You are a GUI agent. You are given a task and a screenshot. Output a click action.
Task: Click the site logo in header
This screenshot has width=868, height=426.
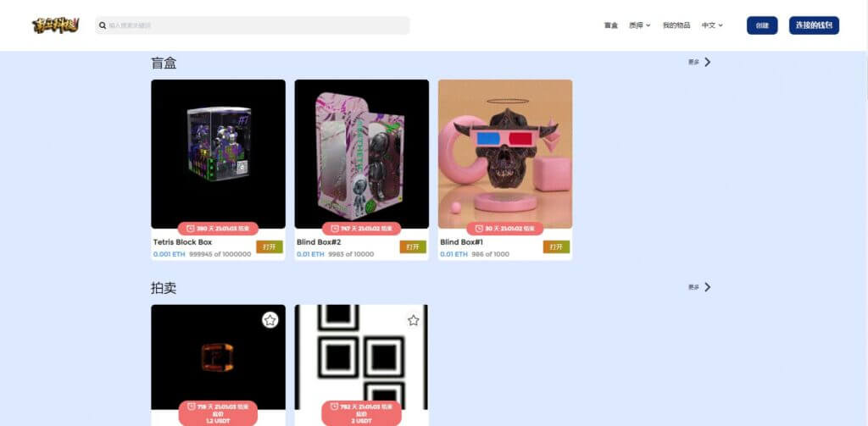pyautogui.click(x=55, y=25)
